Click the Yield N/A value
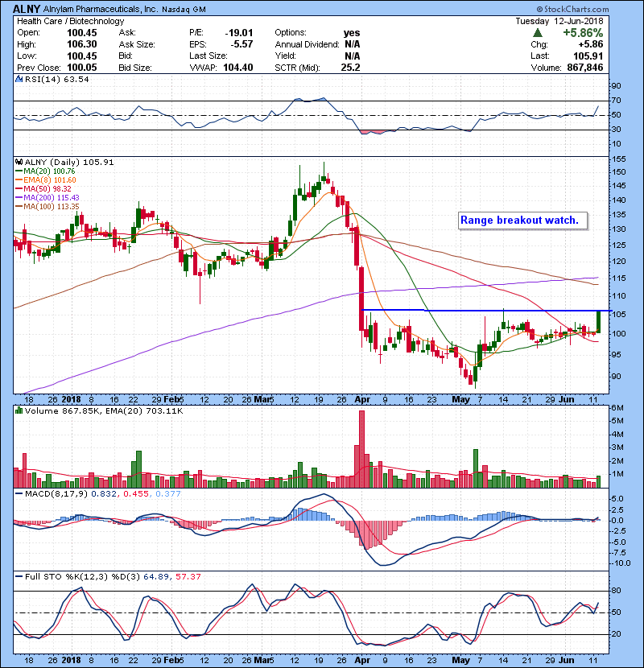This screenshot has width=644, height=668. 353,56
